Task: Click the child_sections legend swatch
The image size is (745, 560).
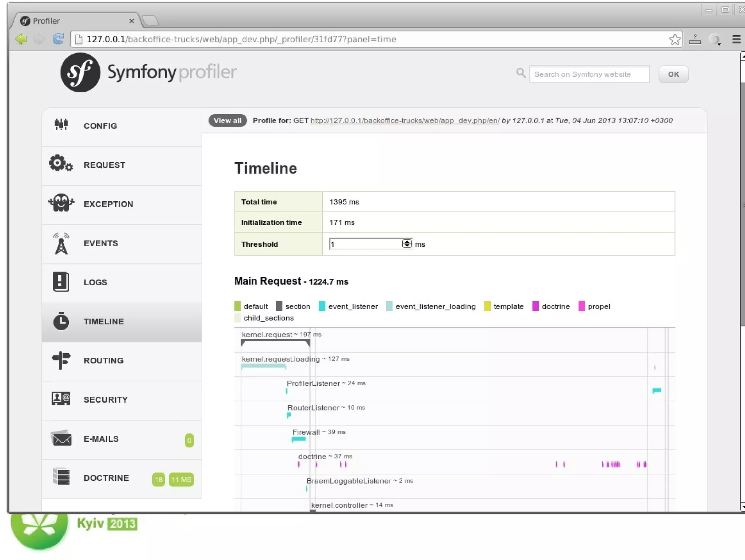Action: (238, 318)
